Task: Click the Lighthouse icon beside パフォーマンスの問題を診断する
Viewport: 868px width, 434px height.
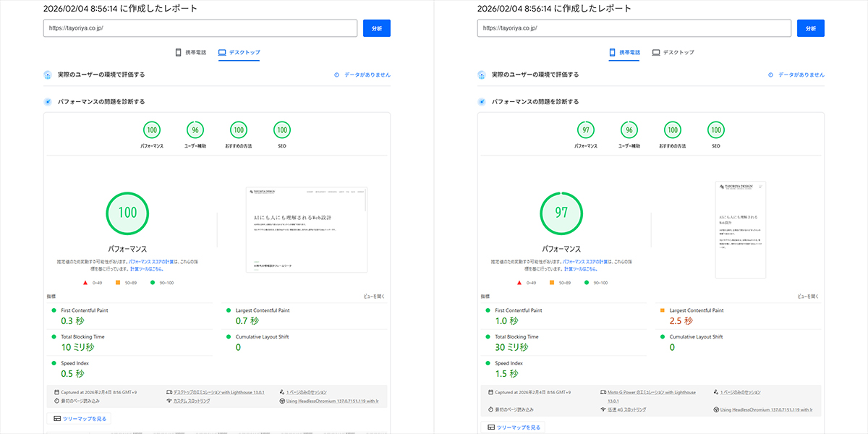Action: pyautogui.click(x=48, y=101)
